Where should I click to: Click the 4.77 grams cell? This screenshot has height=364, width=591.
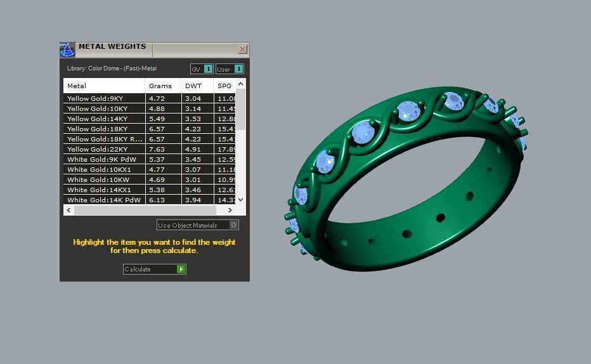(x=163, y=169)
